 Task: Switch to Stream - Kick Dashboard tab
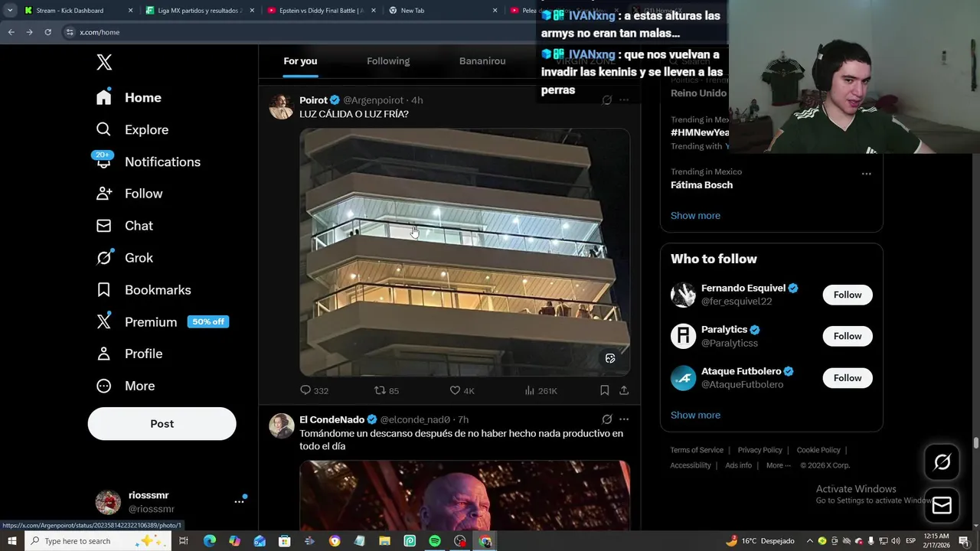click(x=78, y=11)
